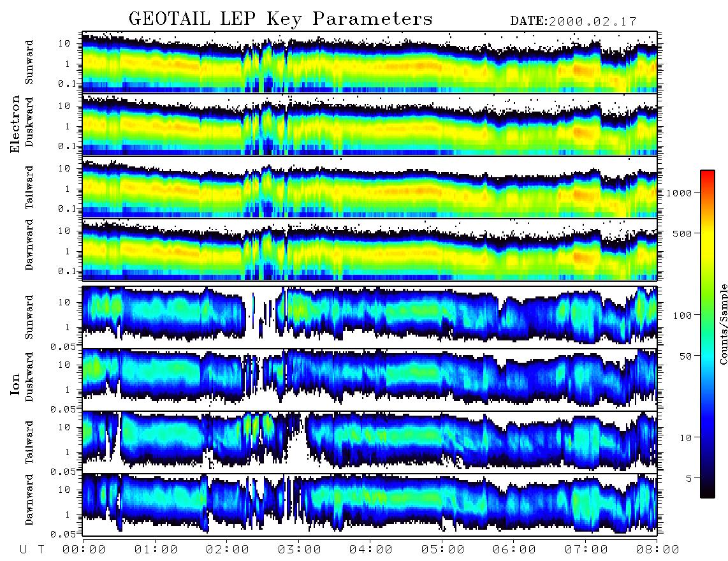The height and width of the screenshot is (561, 728).
Task: Click the "01:00" time tick label
Action: tap(156, 550)
